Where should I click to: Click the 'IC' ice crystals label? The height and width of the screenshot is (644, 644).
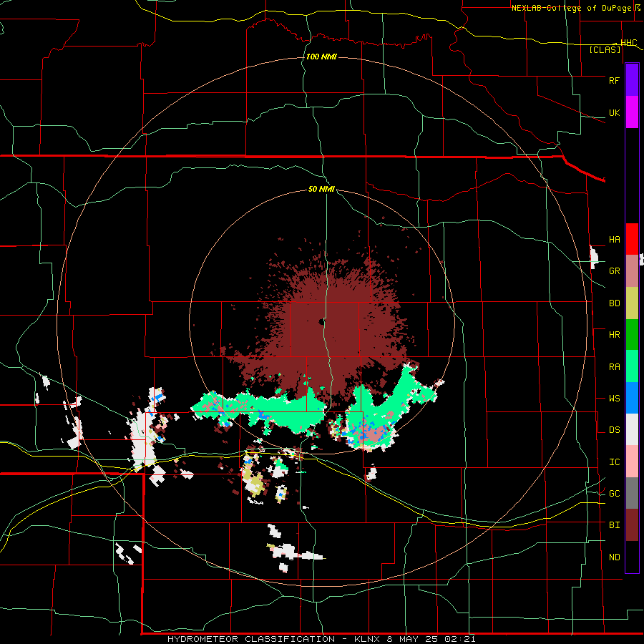pyautogui.click(x=614, y=462)
